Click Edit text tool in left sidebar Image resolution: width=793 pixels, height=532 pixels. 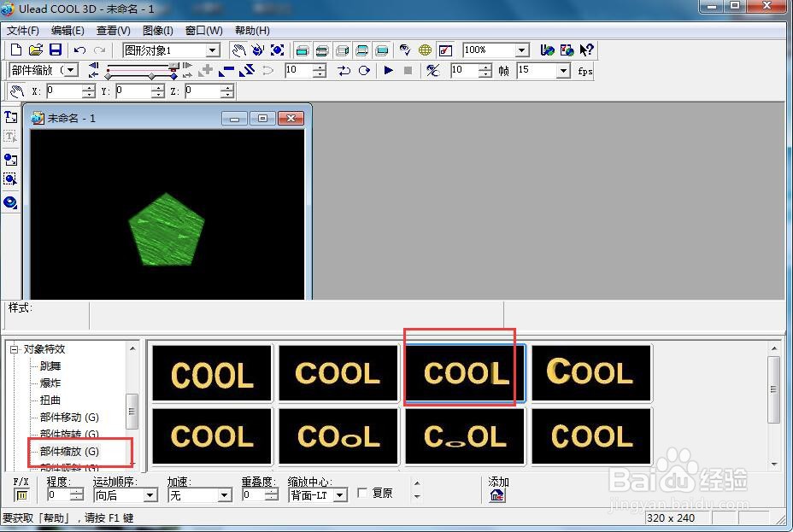point(10,137)
